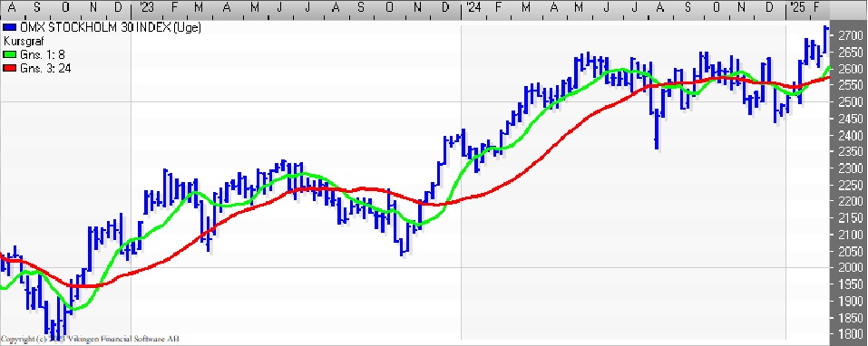Click the 2500 price level on axis
868x346 pixels.
click(x=850, y=102)
